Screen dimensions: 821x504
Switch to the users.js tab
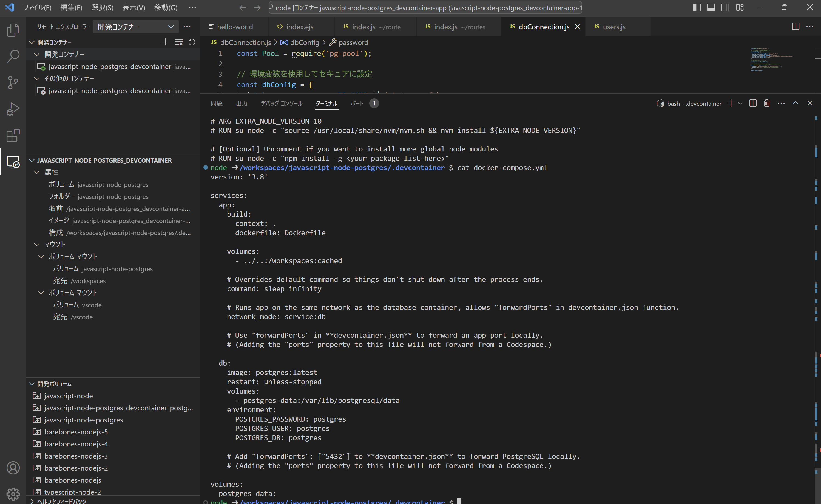[615, 27]
